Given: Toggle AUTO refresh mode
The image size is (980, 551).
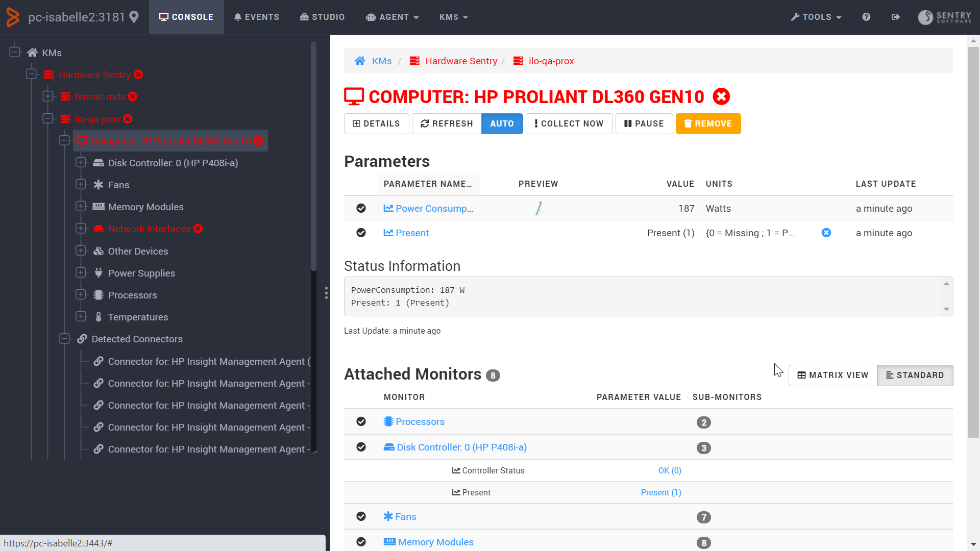Looking at the screenshot, I should click(x=502, y=123).
